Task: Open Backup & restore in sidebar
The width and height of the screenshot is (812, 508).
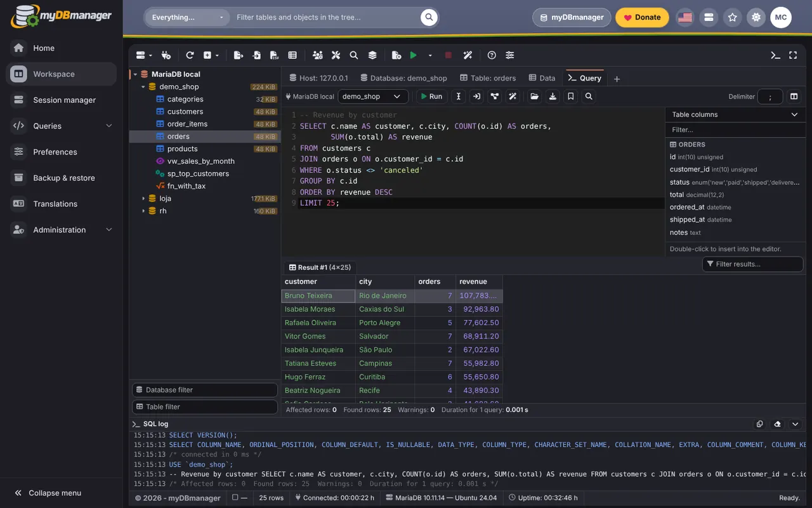Action: [x=62, y=178]
